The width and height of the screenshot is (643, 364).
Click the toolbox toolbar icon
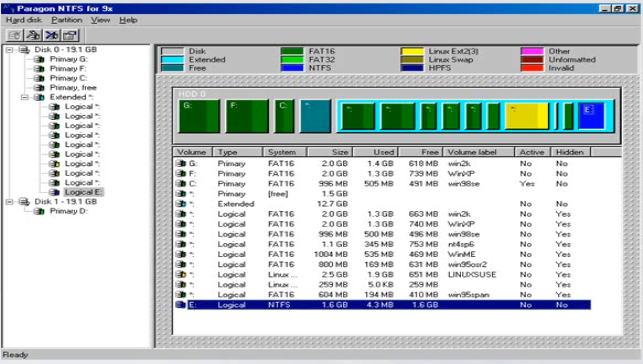tap(70, 35)
